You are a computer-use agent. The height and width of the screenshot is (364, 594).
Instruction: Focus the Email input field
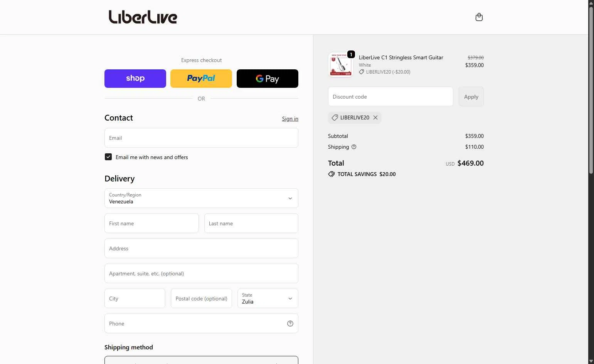pyautogui.click(x=201, y=138)
